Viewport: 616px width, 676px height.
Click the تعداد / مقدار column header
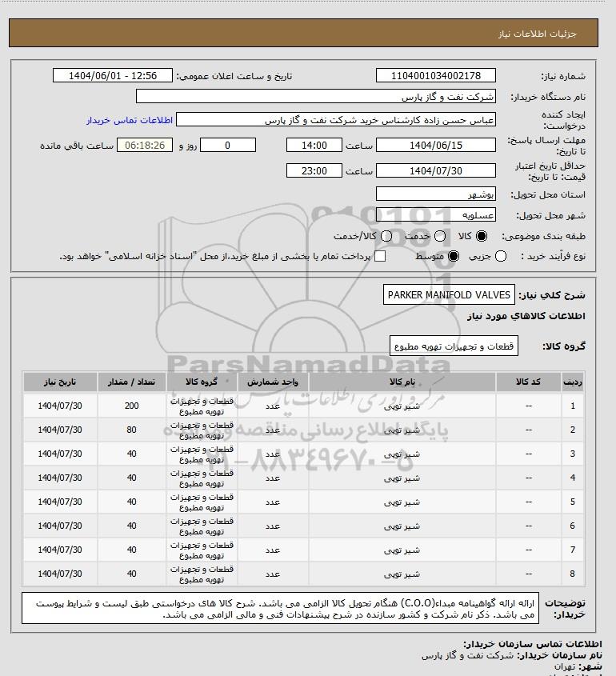131,382
